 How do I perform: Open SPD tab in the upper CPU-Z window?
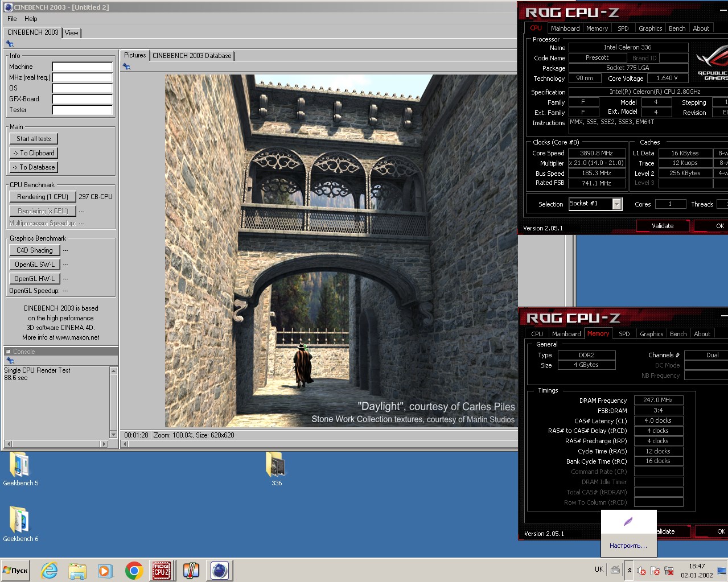click(x=623, y=28)
